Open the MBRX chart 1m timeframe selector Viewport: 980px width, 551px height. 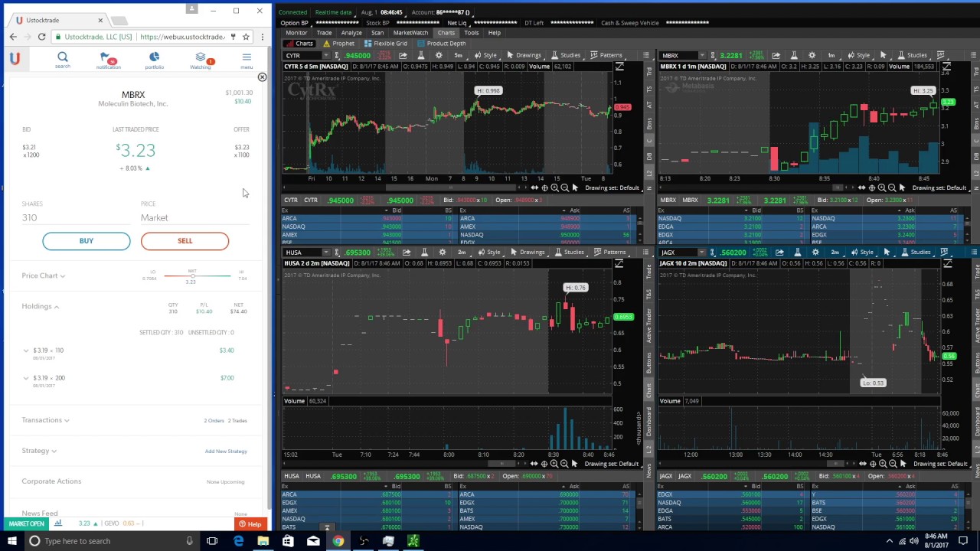point(831,55)
